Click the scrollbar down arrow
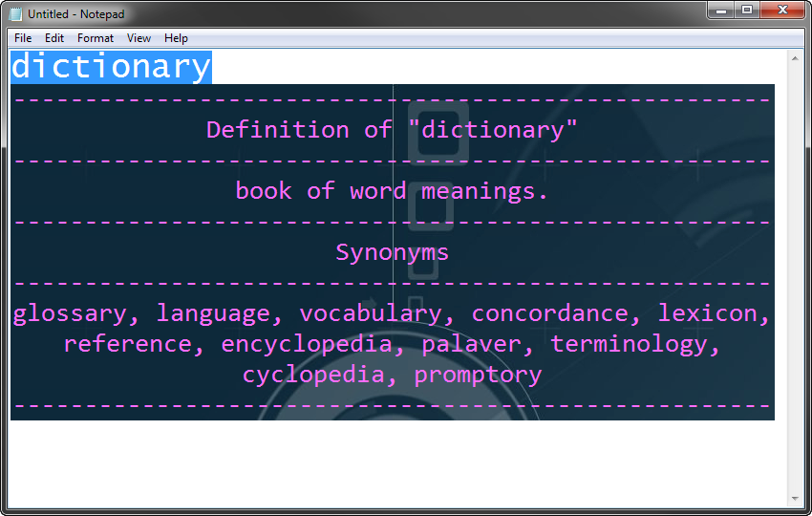Screen dimensions: 812x516 (x=795, y=499)
